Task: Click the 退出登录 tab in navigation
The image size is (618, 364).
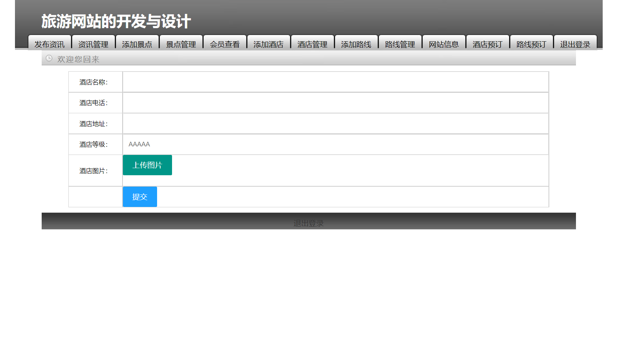Action: 575,43
